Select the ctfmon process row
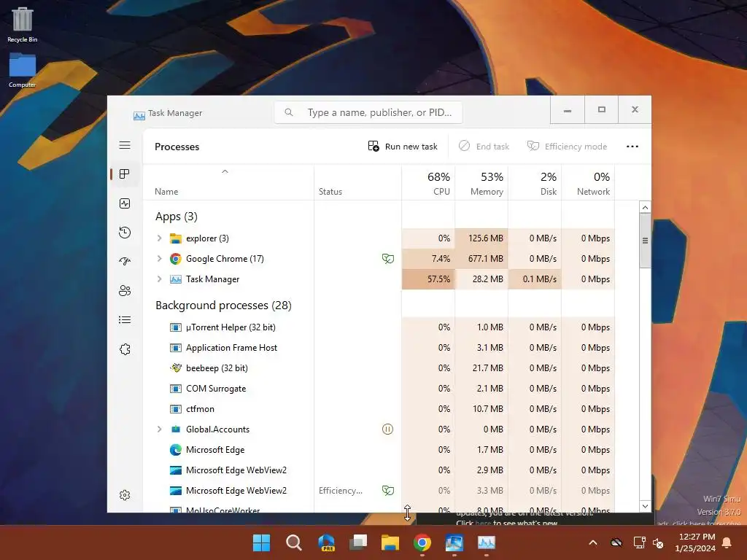 tap(379, 409)
